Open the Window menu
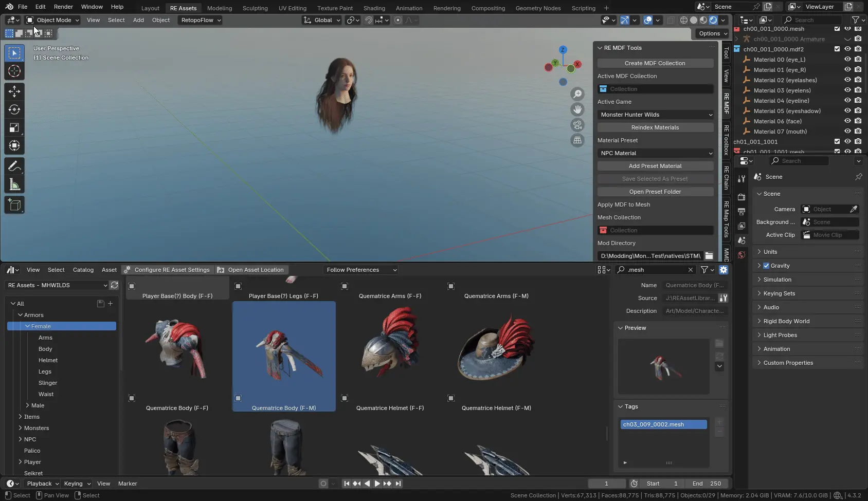This screenshot has height=501, width=868. click(92, 7)
